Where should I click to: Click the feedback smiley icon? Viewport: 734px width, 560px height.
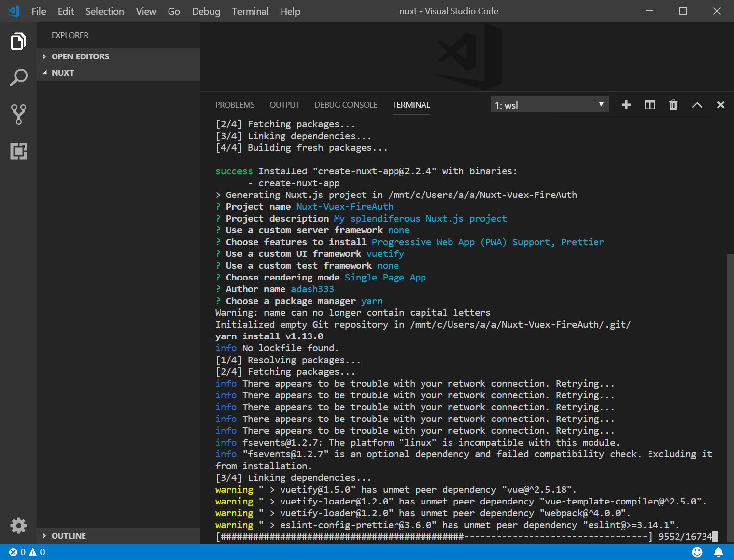tap(697, 552)
